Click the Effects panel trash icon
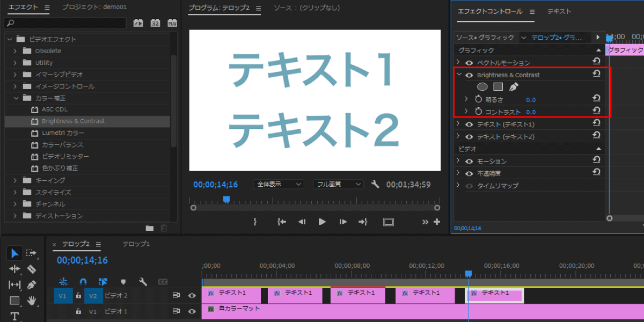Viewport: 644px width, 322px height. tap(164, 228)
